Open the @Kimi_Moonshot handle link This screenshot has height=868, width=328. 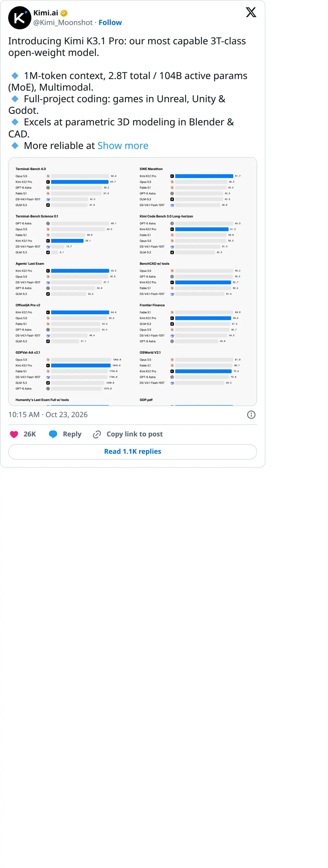point(63,23)
